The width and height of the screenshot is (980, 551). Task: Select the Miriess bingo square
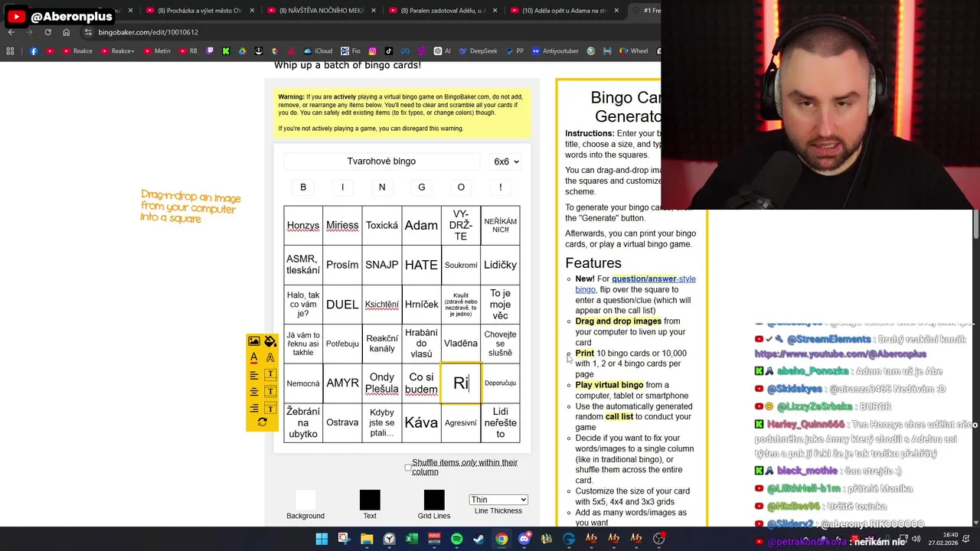coord(342,226)
